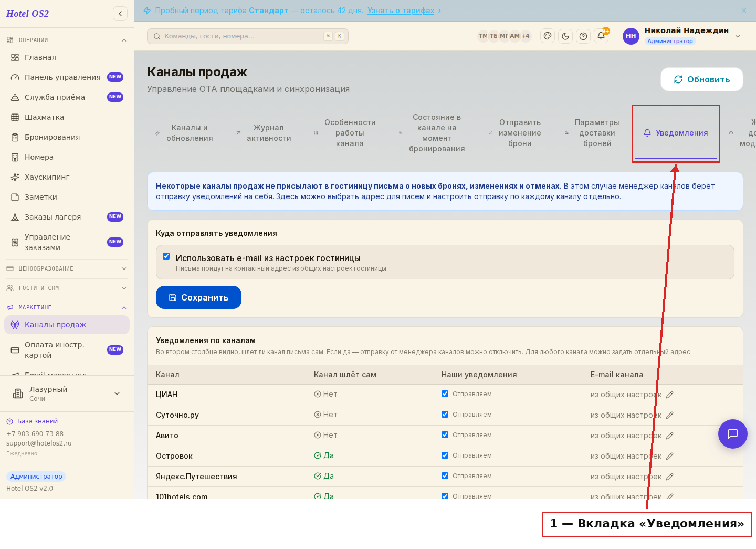
Task: Toggle dark mode moon icon
Action: pos(565,36)
